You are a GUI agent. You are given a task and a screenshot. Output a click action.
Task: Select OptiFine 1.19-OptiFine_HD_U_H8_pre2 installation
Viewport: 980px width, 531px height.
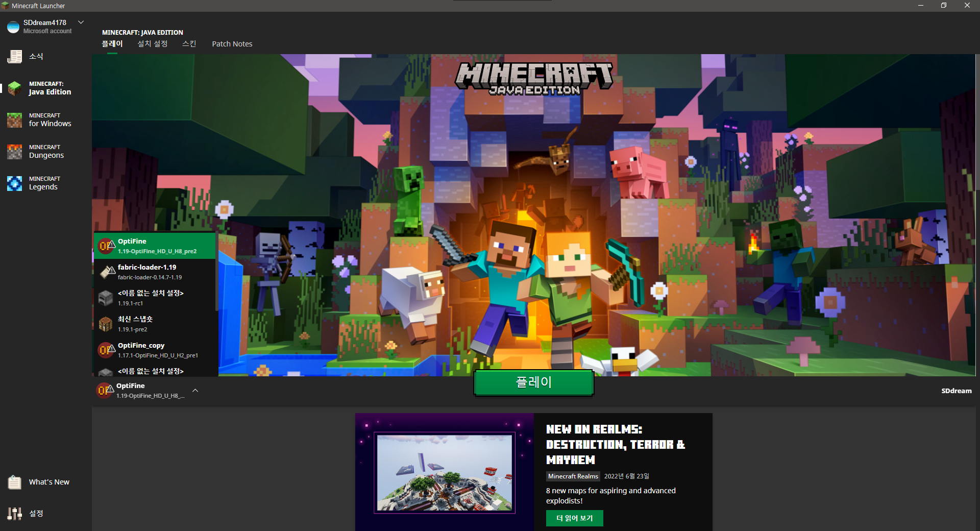pyautogui.click(x=155, y=246)
